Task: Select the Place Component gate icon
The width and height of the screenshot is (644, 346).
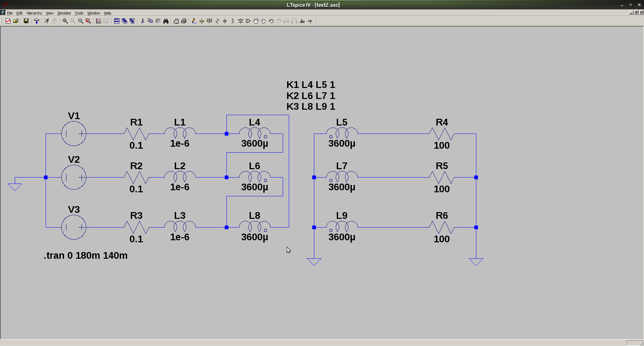Action: pyautogui.click(x=248, y=21)
